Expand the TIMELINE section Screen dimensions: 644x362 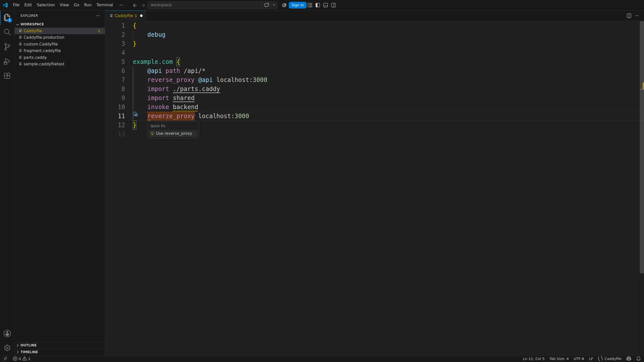click(60, 352)
